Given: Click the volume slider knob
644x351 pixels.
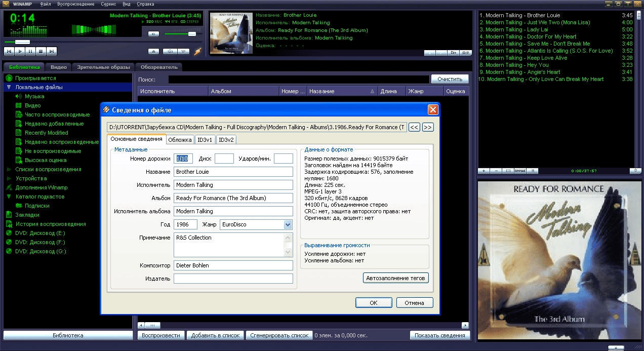Looking at the screenshot, I should click(x=192, y=34).
